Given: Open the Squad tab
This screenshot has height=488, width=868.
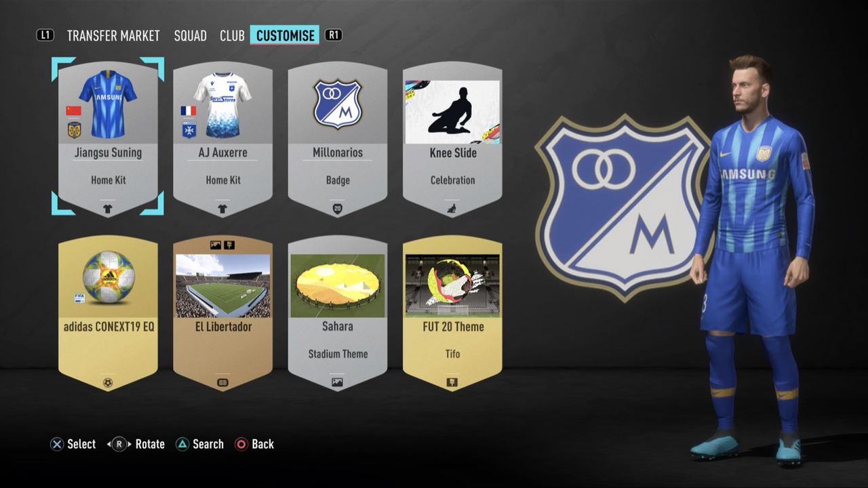Looking at the screenshot, I should 190,36.
